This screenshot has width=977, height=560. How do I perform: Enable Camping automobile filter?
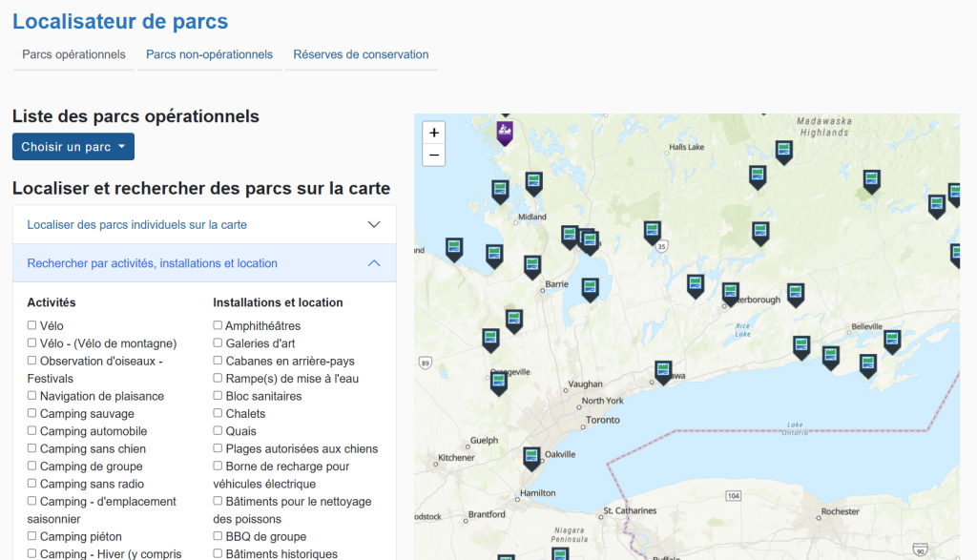click(31, 430)
